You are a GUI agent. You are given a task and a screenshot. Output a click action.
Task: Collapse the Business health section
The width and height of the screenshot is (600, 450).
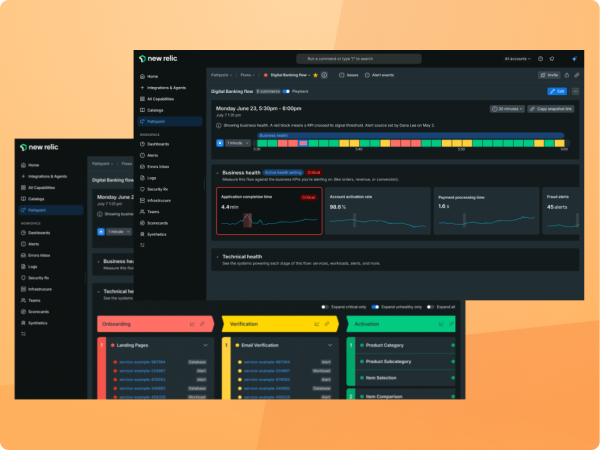coord(217,173)
